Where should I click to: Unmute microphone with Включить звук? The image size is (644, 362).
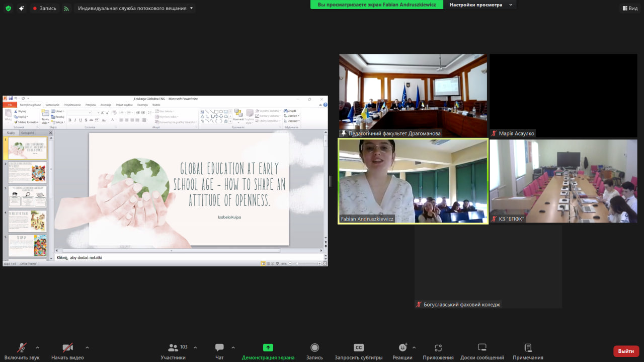pos(22,351)
